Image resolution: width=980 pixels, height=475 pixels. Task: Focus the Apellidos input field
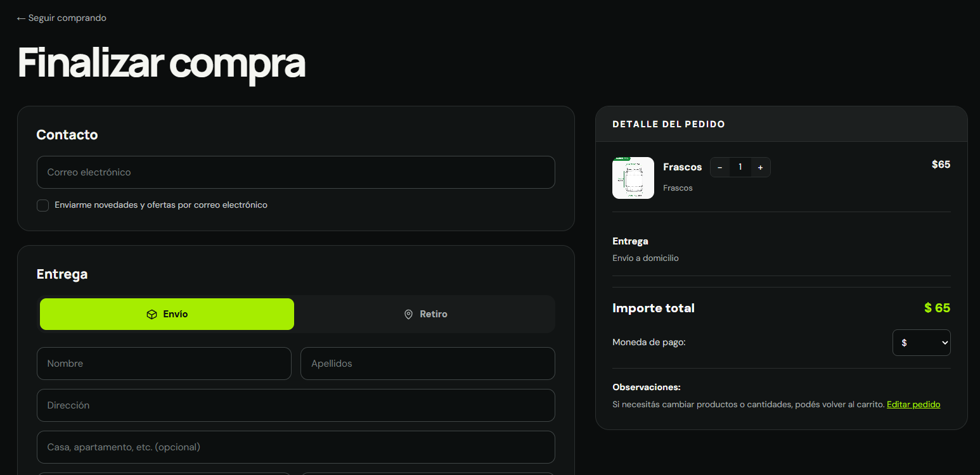[x=428, y=364]
